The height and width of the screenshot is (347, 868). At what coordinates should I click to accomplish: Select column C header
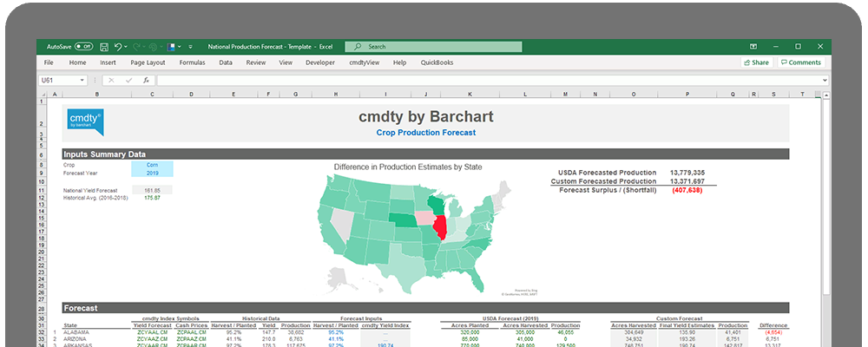click(152, 95)
